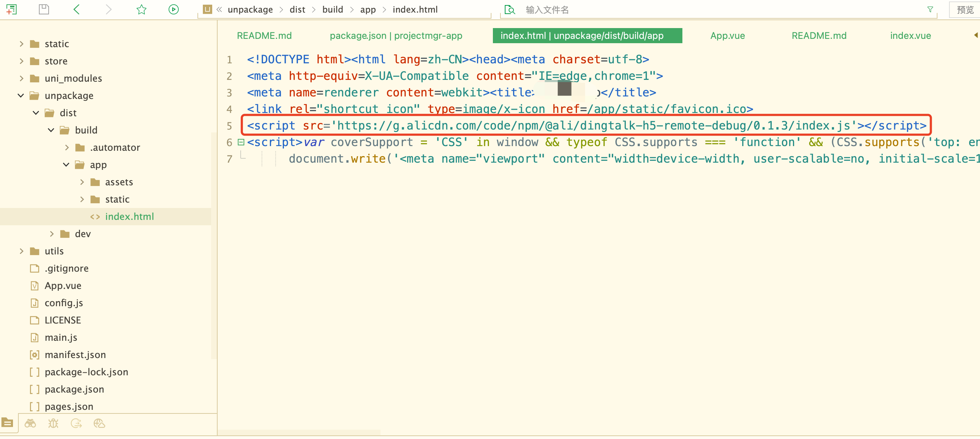Click the dist breadcrumb link
Image resolution: width=980 pixels, height=439 pixels.
[x=297, y=9]
